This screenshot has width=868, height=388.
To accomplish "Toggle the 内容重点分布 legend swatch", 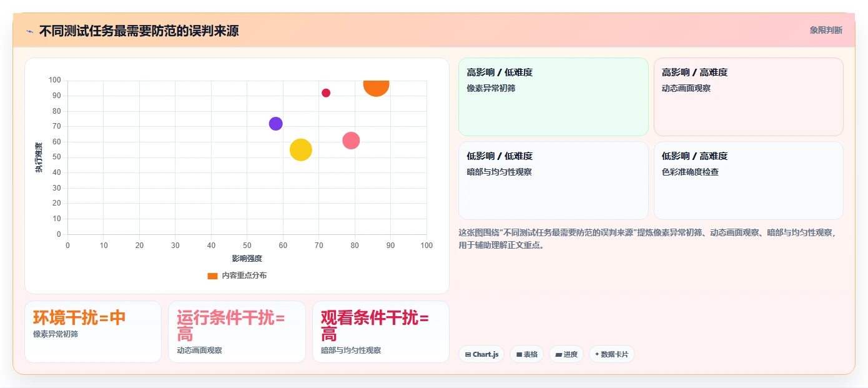I will (212, 276).
